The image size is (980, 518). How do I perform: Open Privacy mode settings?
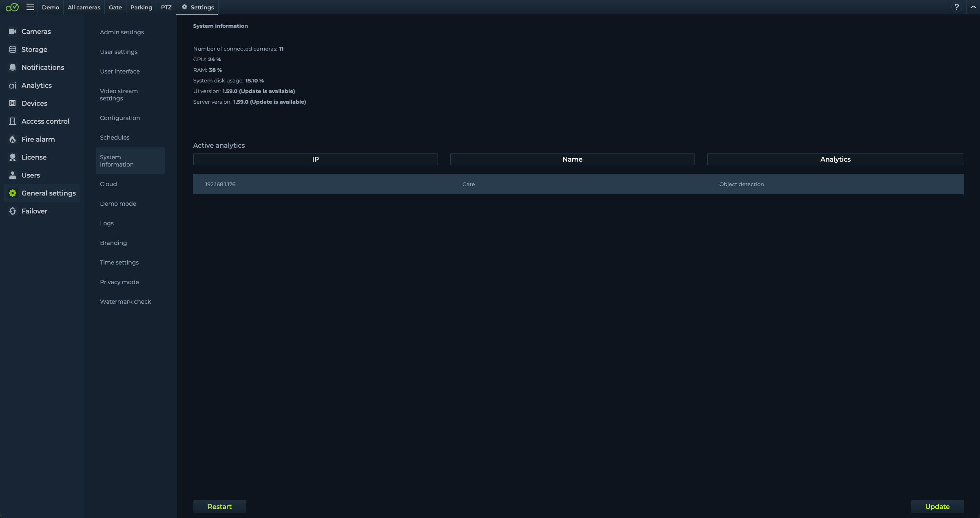click(119, 282)
